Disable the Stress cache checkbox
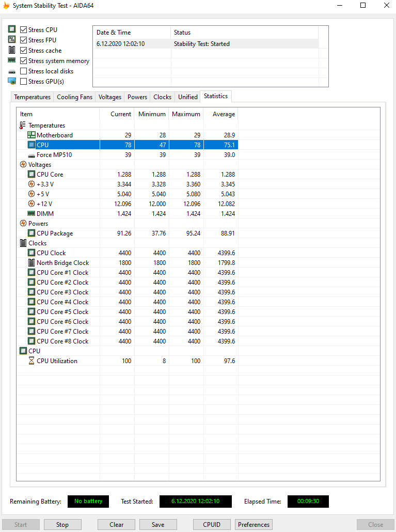The width and height of the screenshot is (396, 532). 23,50
